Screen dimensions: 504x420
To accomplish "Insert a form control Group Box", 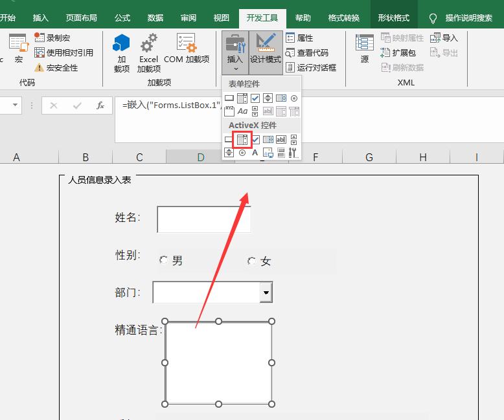I will point(229,111).
